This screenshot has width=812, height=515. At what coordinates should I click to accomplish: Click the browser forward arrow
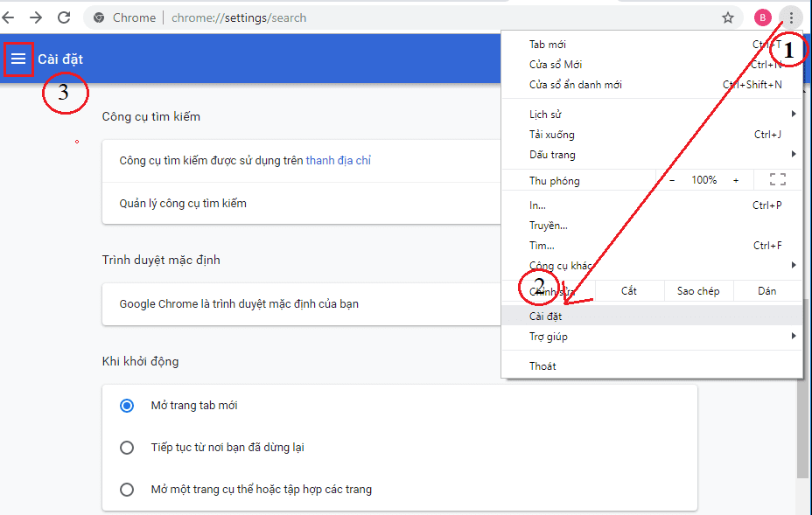coord(36,17)
